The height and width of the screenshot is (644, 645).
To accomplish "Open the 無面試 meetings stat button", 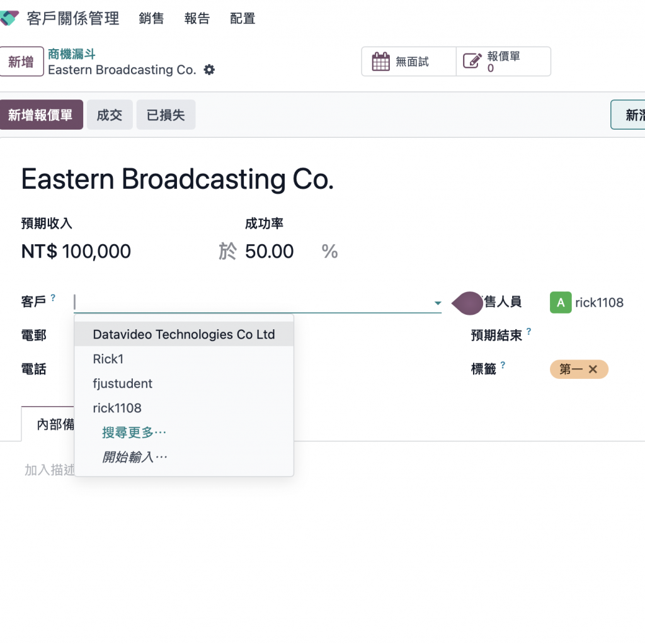I will [409, 61].
